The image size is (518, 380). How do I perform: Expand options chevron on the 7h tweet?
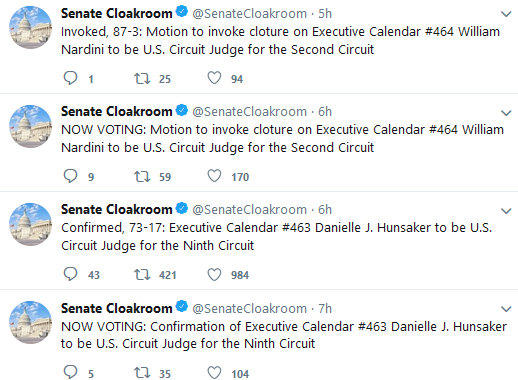[506, 309]
